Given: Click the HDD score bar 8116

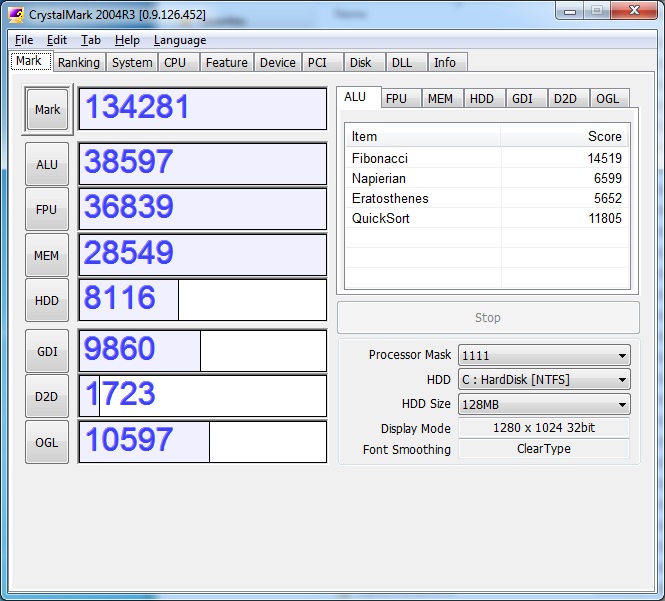Looking at the screenshot, I should pyautogui.click(x=203, y=300).
